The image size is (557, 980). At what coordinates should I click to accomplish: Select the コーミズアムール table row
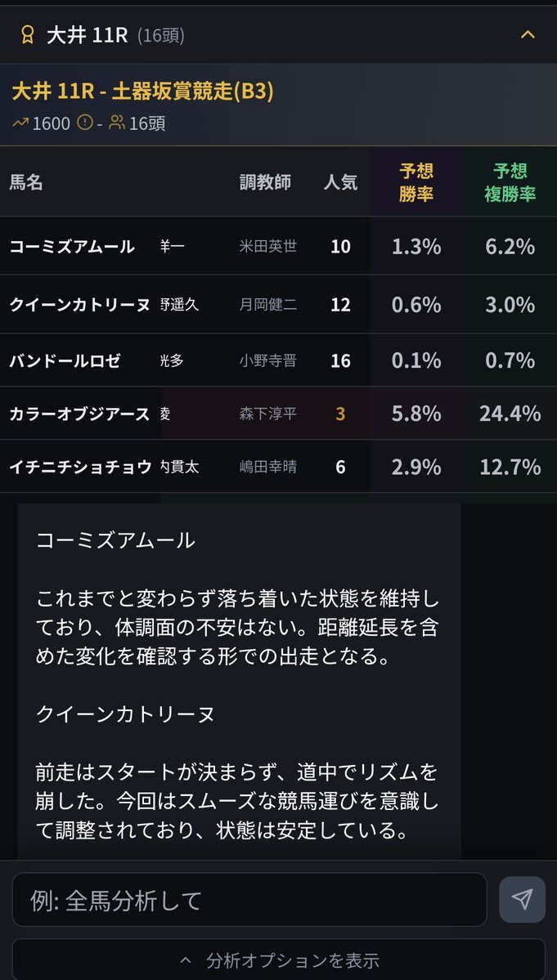click(72, 246)
